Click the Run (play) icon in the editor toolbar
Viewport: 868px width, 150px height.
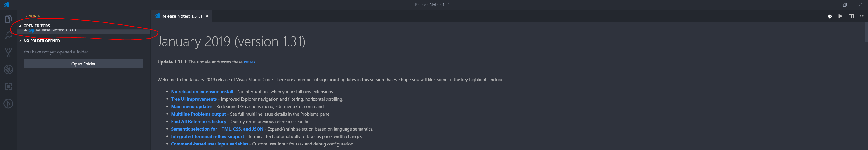pos(840,16)
